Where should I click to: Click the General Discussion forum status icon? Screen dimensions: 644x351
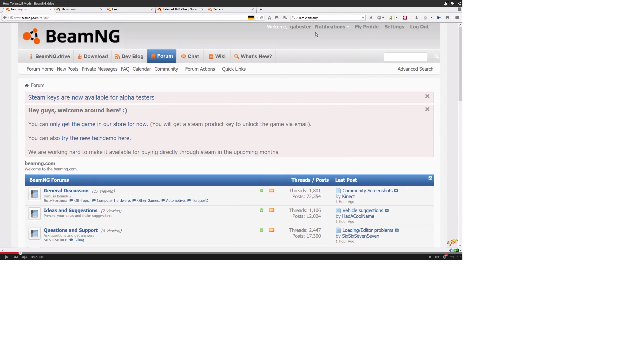point(34,194)
